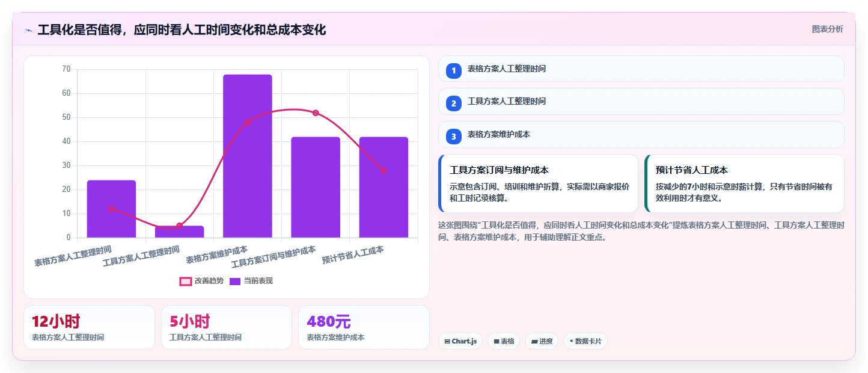
Task: Click x-axis label 预计节省人工成本
Action: tap(353, 254)
